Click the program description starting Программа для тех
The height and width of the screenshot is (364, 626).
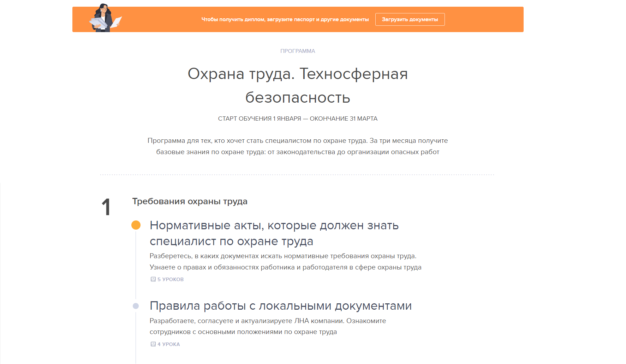pyautogui.click(x=298, y=146)
